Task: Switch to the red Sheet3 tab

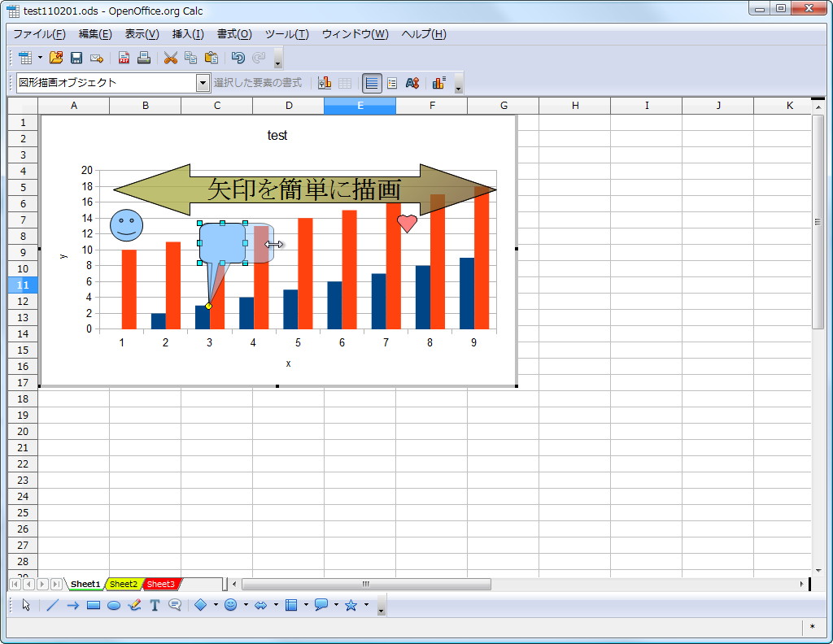Action: (161, 584)
